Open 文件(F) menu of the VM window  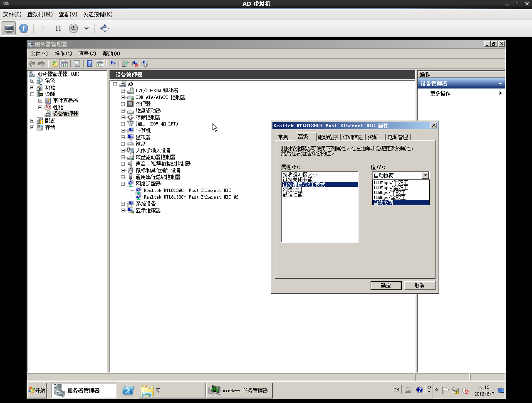[x=12, y=14]
